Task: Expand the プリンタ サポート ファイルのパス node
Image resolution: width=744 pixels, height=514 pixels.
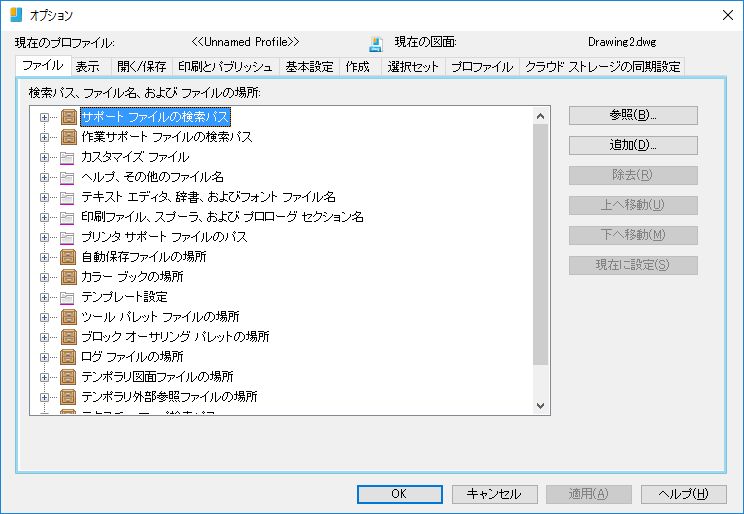Action: tap(44, 237)
